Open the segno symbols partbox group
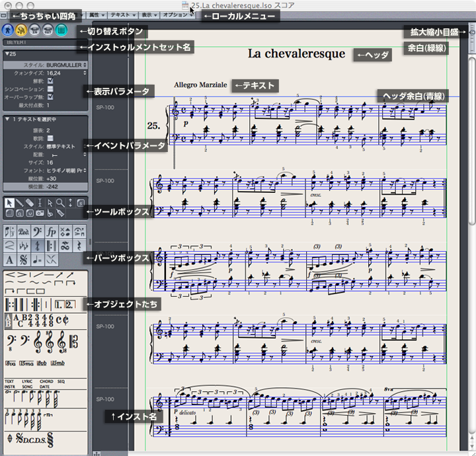The image size is (476, 456). coord(23,260)
